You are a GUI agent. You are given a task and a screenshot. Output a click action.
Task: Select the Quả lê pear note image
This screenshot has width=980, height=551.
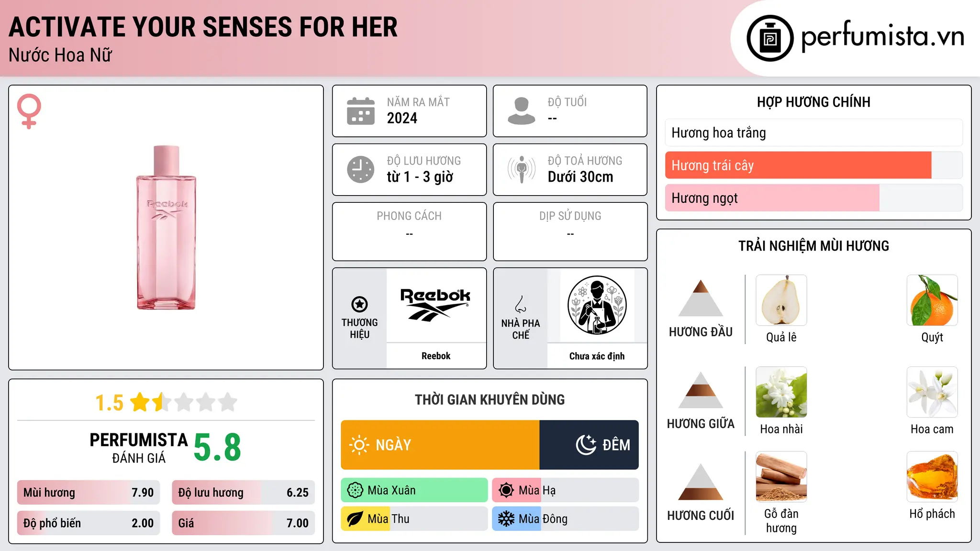click(x=781, y=300)
